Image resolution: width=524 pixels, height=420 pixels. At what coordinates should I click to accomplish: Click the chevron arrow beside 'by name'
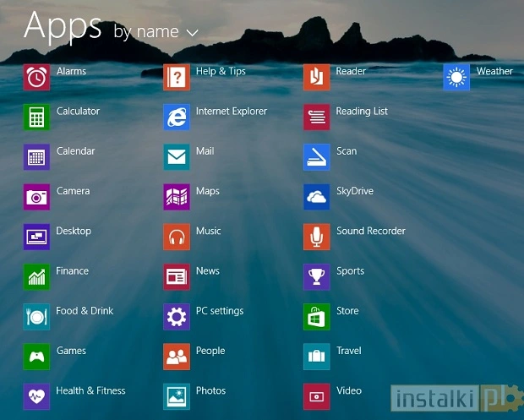pyautogui.click(x=192, y=33)
